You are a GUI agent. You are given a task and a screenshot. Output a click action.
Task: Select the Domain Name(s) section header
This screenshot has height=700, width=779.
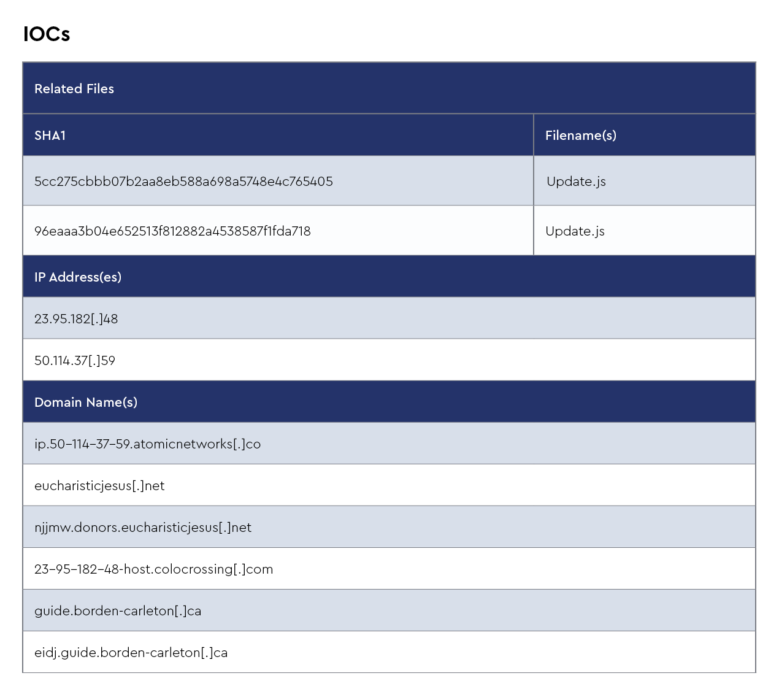pyautogui.click(x=86, y=402)
